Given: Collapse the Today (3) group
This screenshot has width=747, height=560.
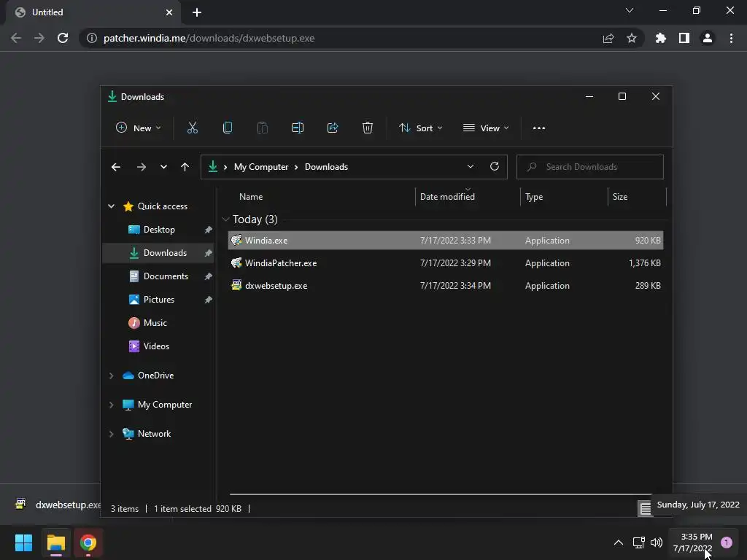Looking at the screenshot, I should click(226, 219).
